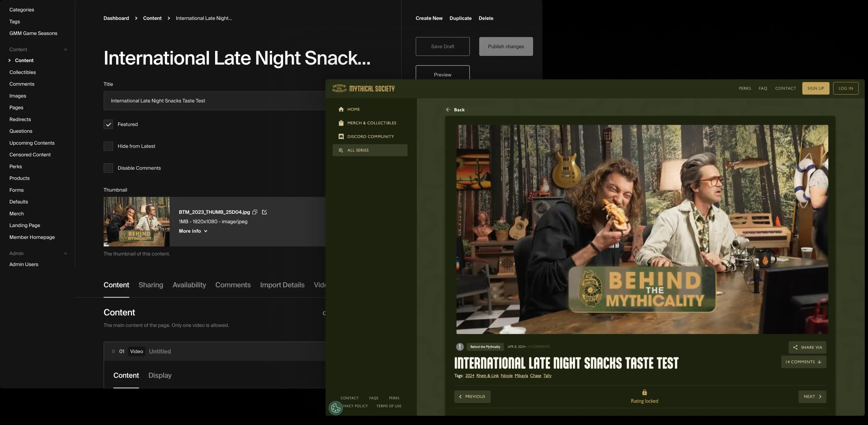This screenshot has width=868, height=425.
Task: Select the Availability tab in content editor
Action: (x=189, y=285)
